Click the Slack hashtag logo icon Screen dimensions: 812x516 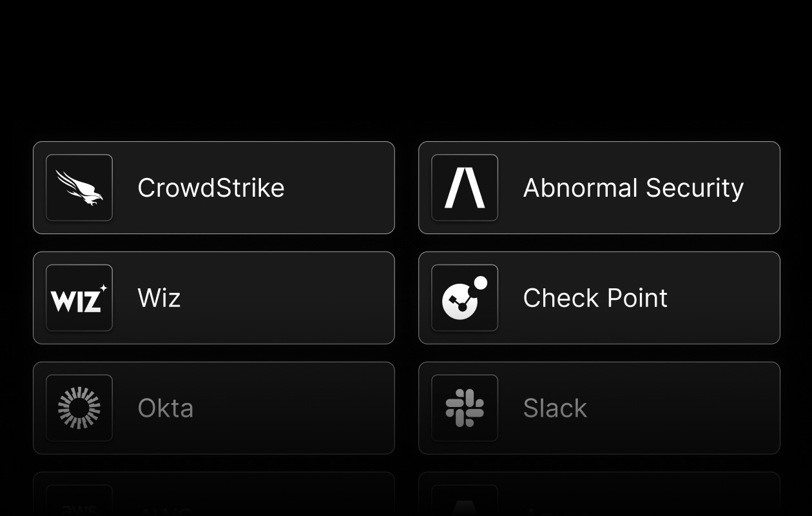(x=465, y=408)
